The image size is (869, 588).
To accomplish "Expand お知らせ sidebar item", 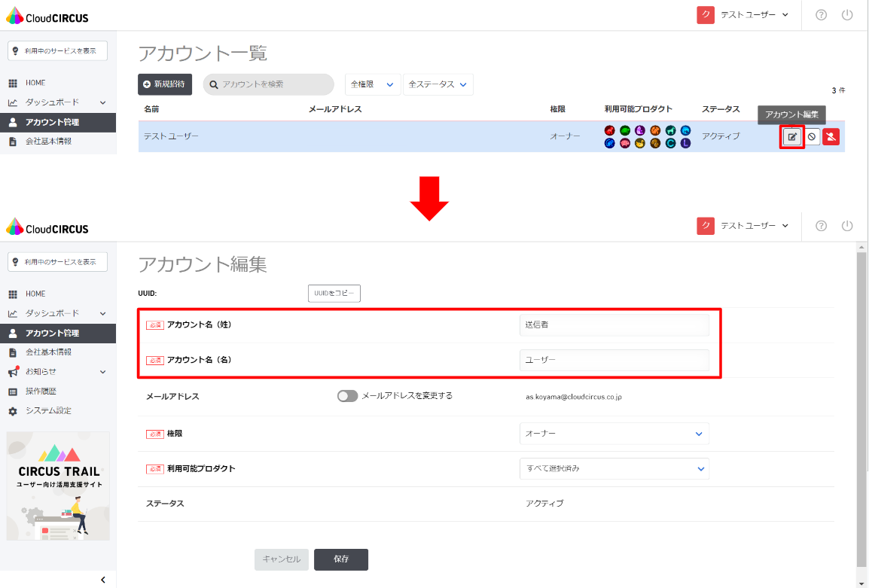I will pyautogui.click(x=58, y=372).
